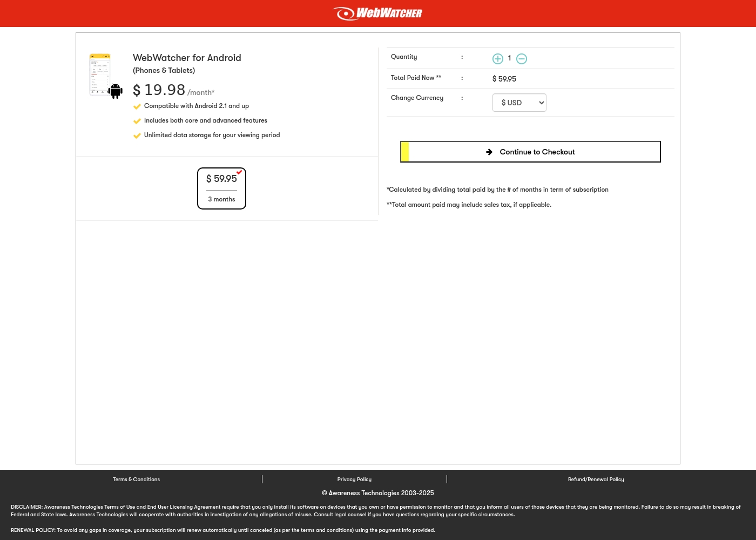Click the Quantity label

(404, 57)
